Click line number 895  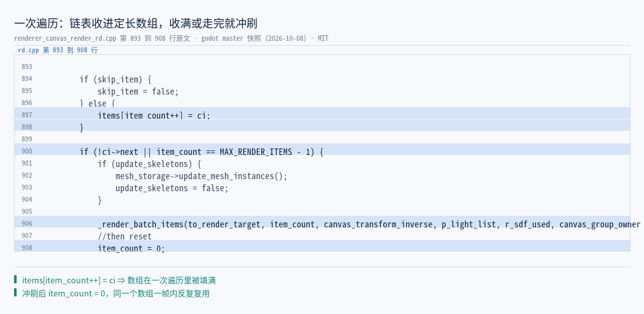pyautogui.click(x=27, y=91)
